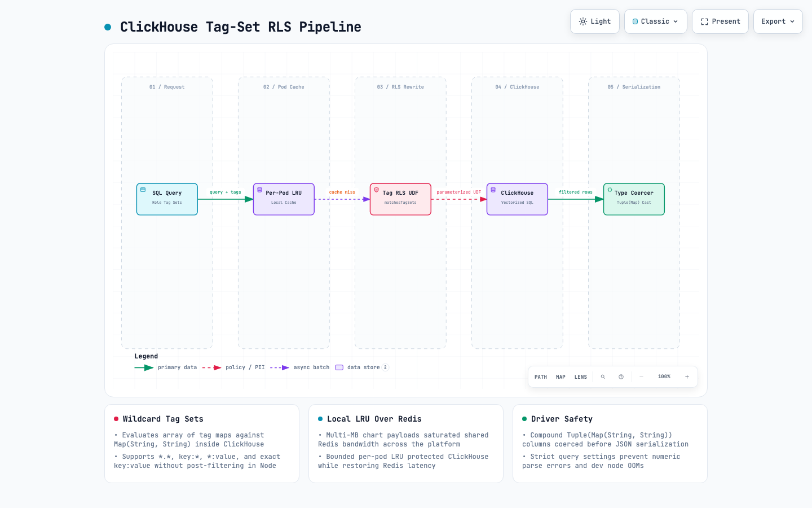The height and width of the screenshot is (508, 812).
Task: Reset zoom via the 100% label
Action: click(664, 376)
